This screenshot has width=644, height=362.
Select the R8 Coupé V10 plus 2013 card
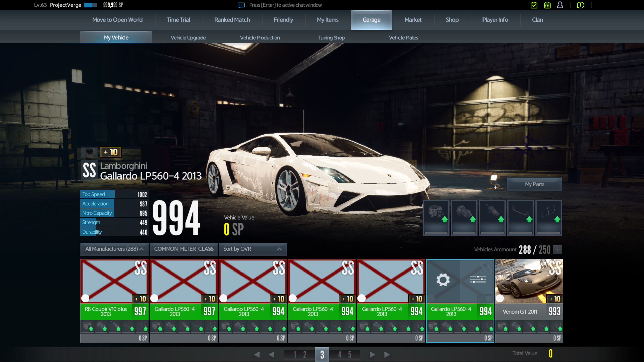tap(115, 301)
